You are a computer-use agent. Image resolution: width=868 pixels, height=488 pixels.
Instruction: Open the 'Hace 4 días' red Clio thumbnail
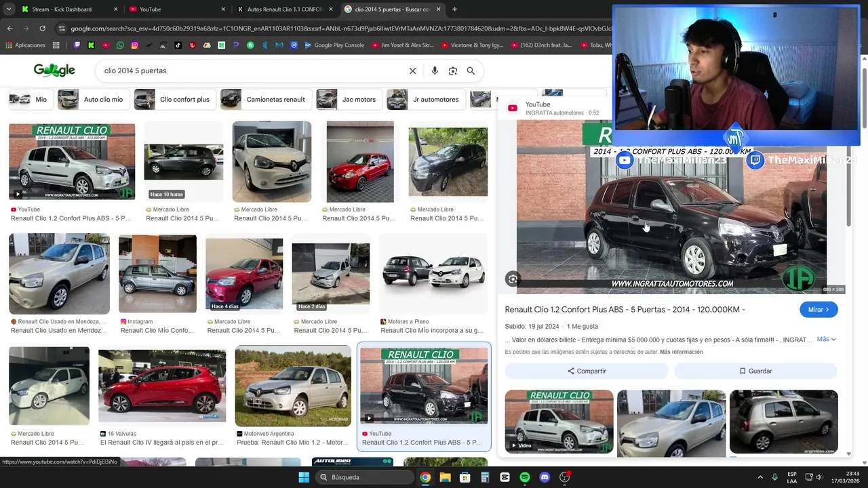[x=244, y=274]
